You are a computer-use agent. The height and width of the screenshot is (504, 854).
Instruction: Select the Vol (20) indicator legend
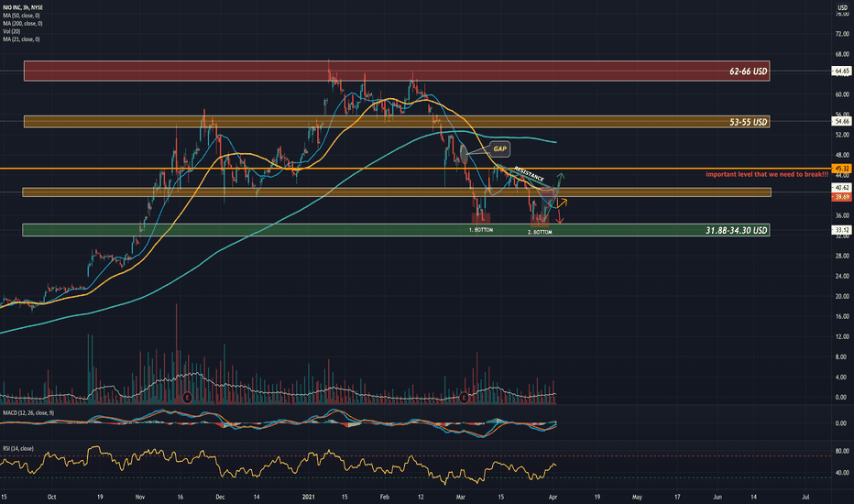11,31
